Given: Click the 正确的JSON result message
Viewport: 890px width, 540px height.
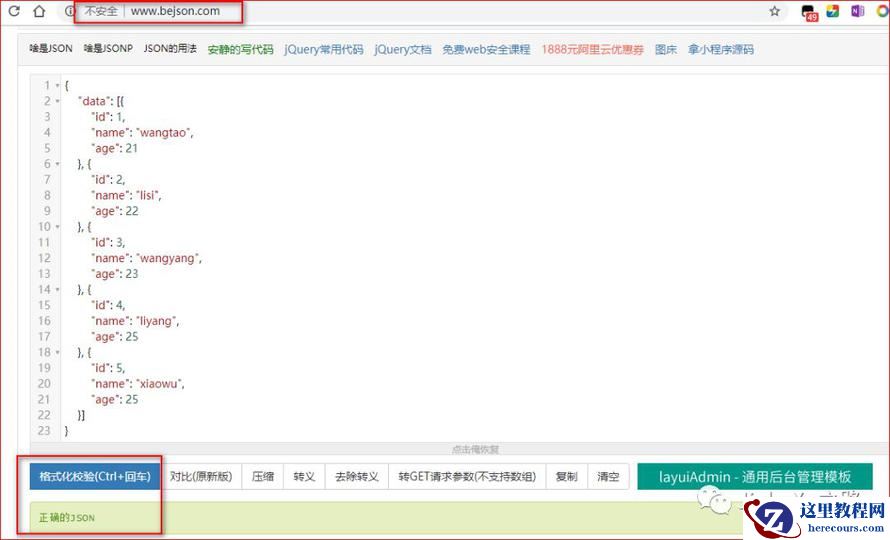Looking at the screenshot, I should (66, 518).
